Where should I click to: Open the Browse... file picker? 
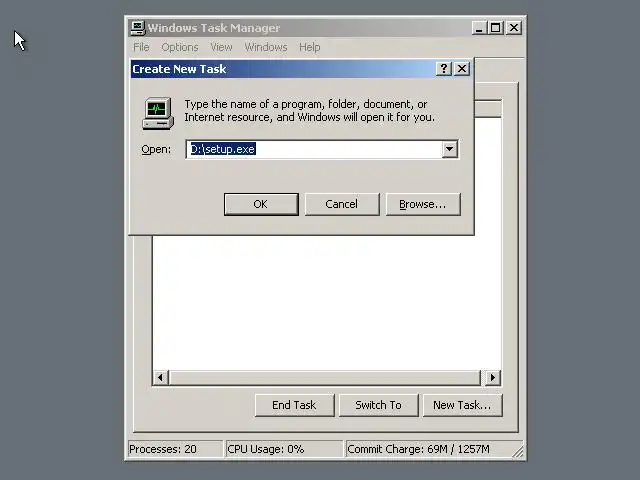click(x=423, y=204)
